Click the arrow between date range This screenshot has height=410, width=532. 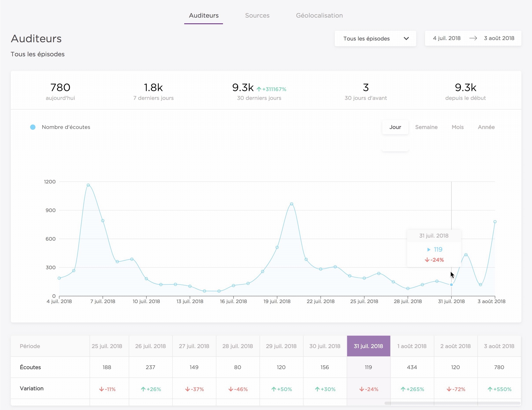point(473,38)
